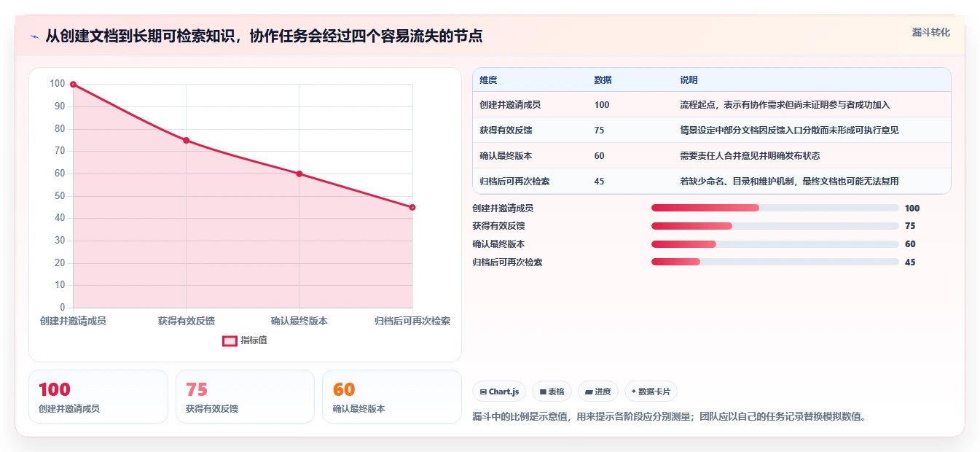Click the 获得有效反馈 label beside its progress bar

[x=498, y=226]
